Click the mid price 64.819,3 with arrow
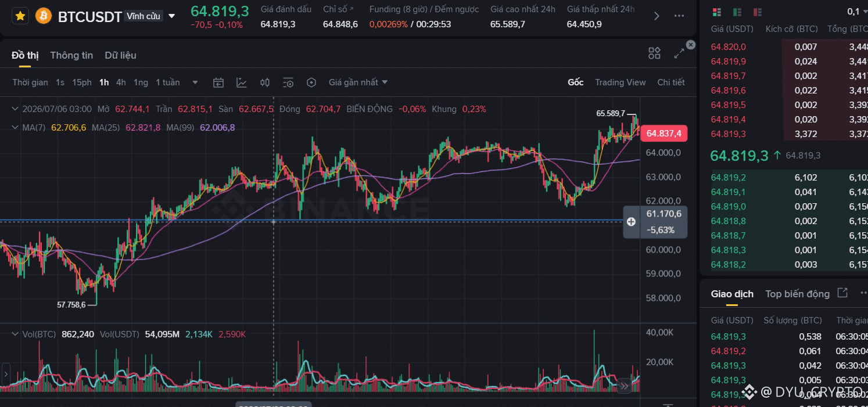868x407 pixels. tap(745, 155)
